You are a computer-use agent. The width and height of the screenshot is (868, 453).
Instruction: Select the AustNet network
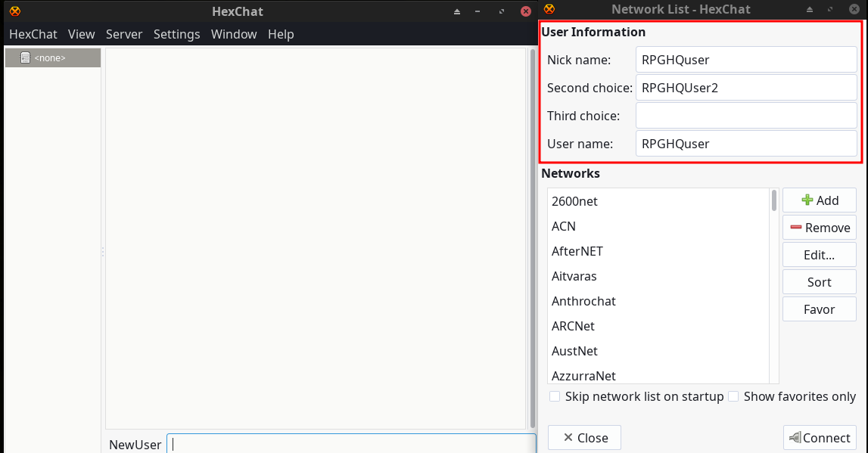658,351
